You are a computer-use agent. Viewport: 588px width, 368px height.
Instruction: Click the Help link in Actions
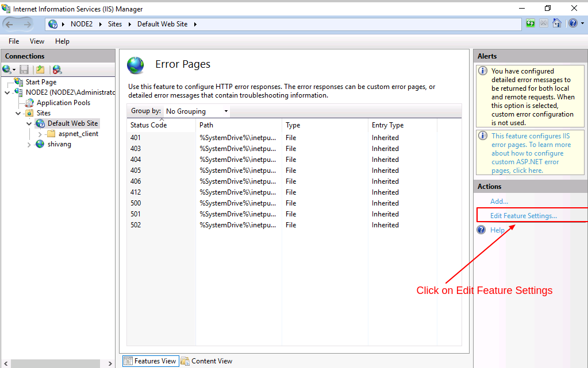pyautogui.click(x=497, y=230)
